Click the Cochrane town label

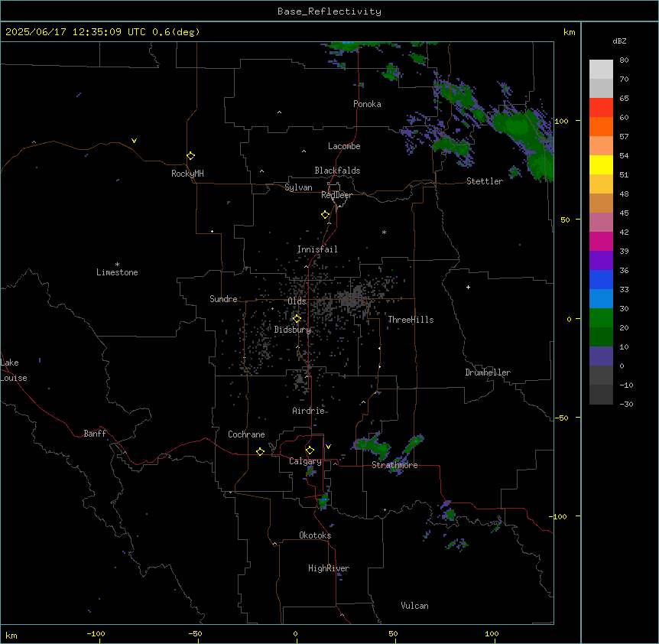click(246, 434)
